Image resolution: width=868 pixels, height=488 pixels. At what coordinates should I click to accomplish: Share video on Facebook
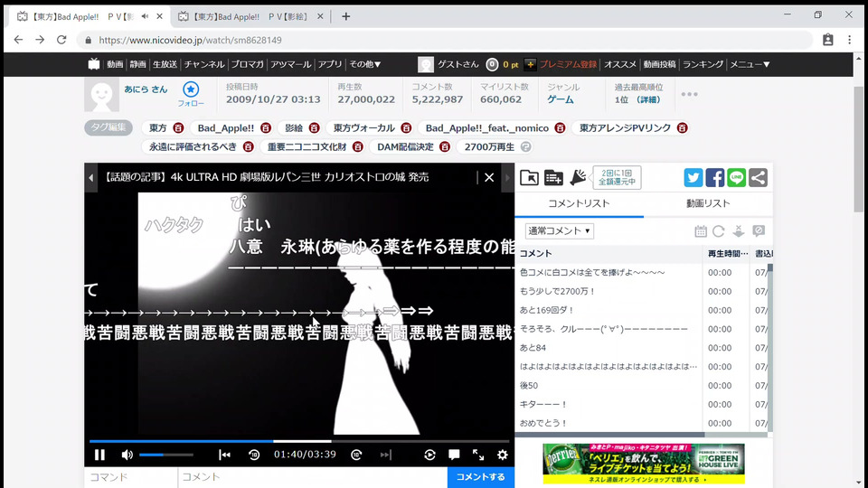(x=714, y=178)
